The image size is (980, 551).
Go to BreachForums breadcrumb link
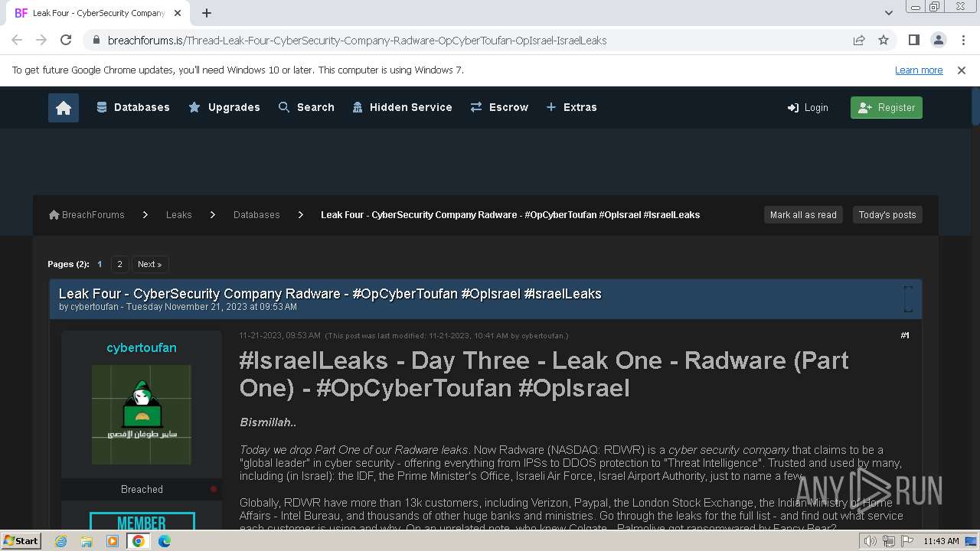coord(87,215)
